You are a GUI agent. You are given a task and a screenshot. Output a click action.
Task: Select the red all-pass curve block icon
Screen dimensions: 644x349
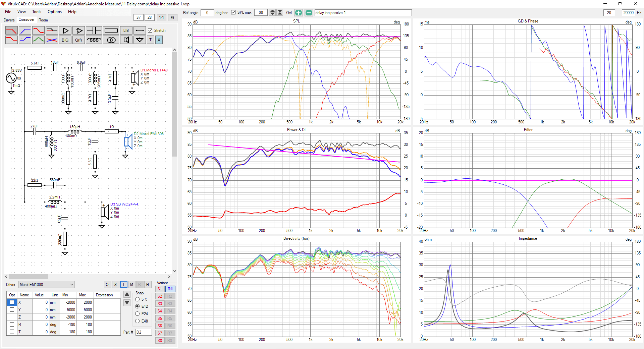pos(38,31)
